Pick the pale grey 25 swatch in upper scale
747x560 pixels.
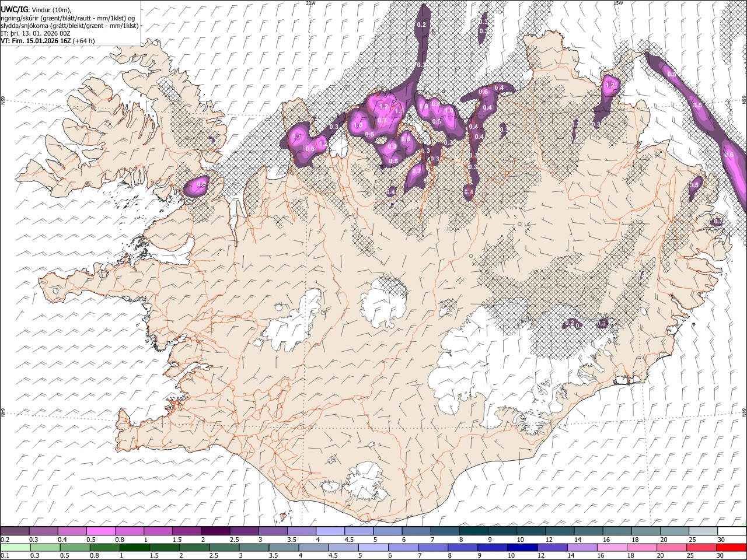[703, 531]
